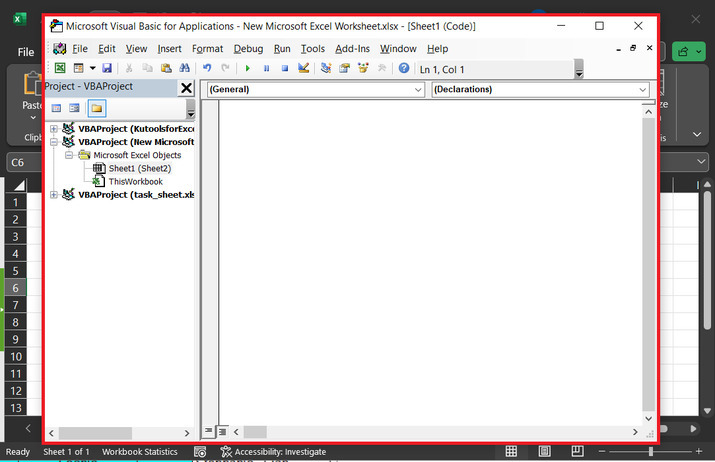Image resolution: width=715 pixels, height=462 pixels.
Task: Click the Break pause icon
Action: click(x=266, y=68)
